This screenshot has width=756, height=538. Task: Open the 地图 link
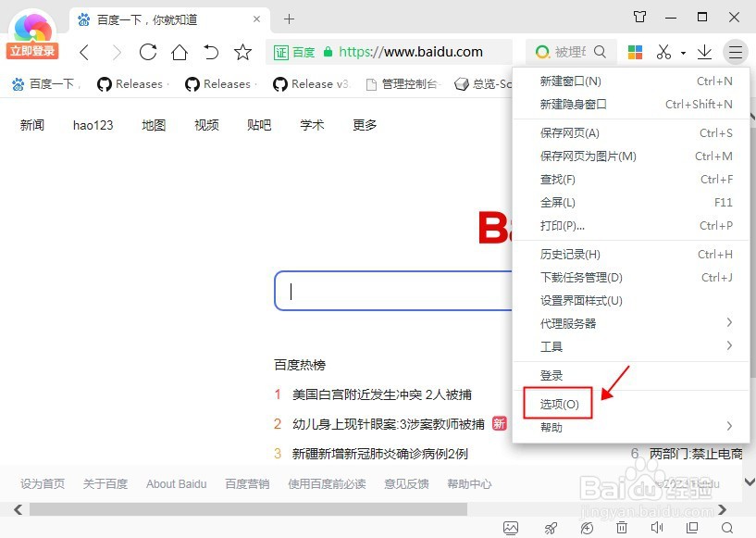(154, 125)
